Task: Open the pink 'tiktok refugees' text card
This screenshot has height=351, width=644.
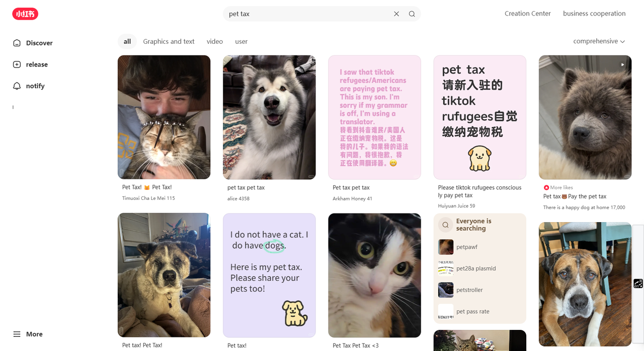Action: (x=374, y=117)
